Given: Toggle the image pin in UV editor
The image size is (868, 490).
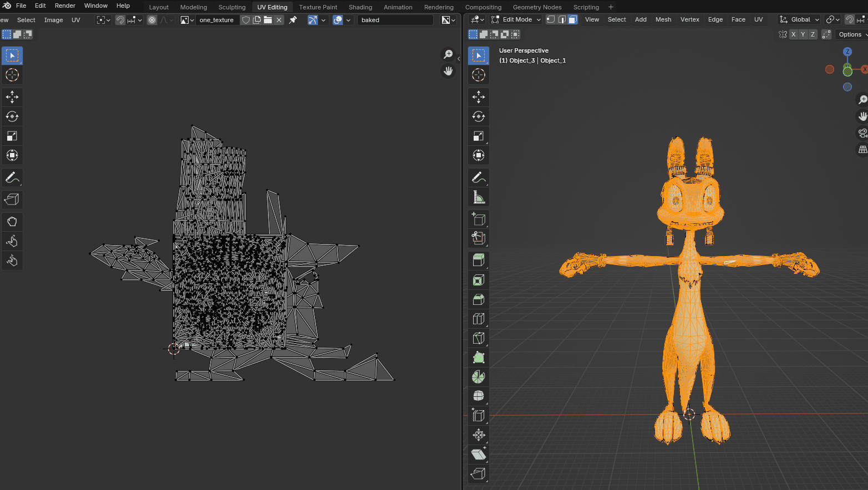Looking at the screenshot, I should pyautogui.click(x=293, y=20).
